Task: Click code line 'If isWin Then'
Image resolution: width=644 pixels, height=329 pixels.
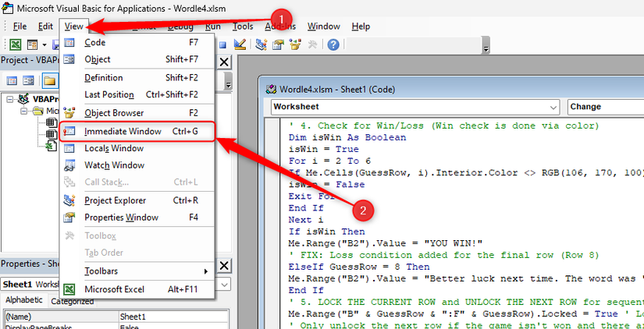Action: pos(326,232)
